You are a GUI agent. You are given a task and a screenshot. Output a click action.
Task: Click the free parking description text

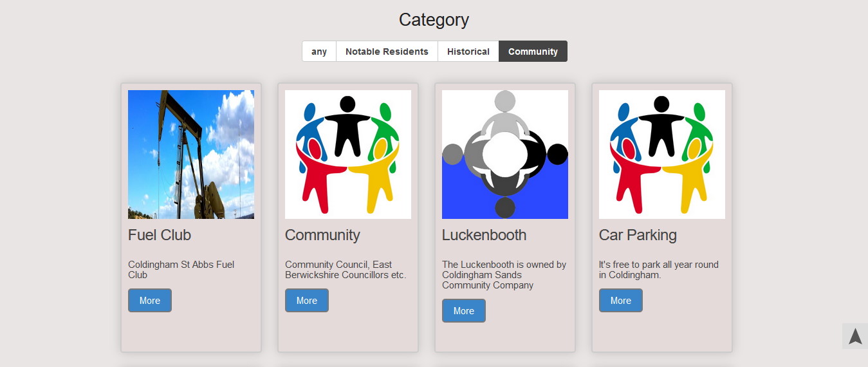click(x=658, y=269)
